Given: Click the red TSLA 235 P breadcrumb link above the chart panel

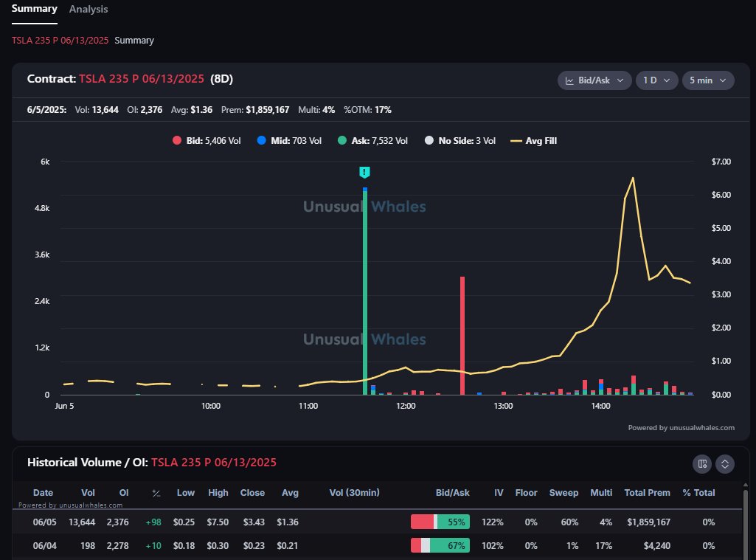Looking at the screenshot, I should pos(60,41).
